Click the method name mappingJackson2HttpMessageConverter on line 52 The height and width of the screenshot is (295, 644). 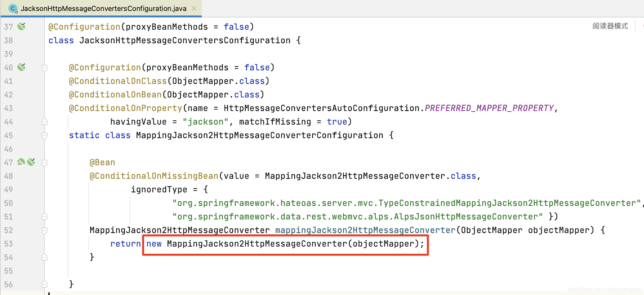click(x=365, y=230)
